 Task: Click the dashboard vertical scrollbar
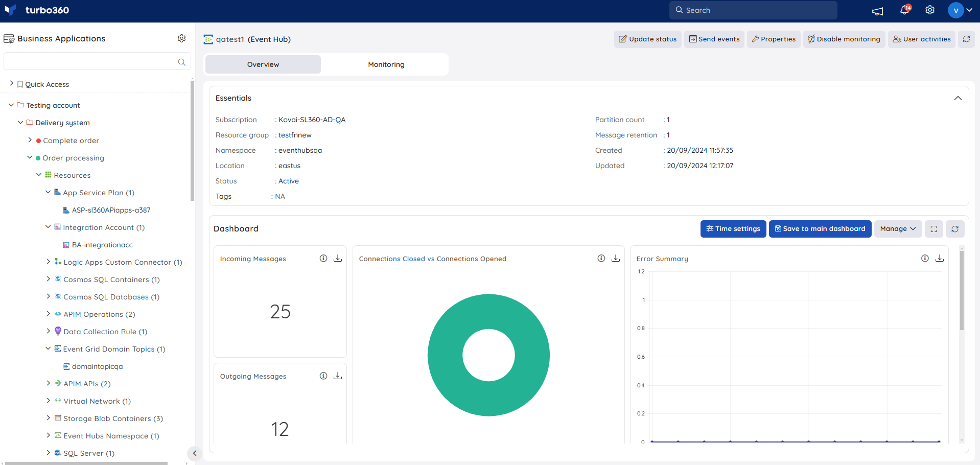[962, 290]
